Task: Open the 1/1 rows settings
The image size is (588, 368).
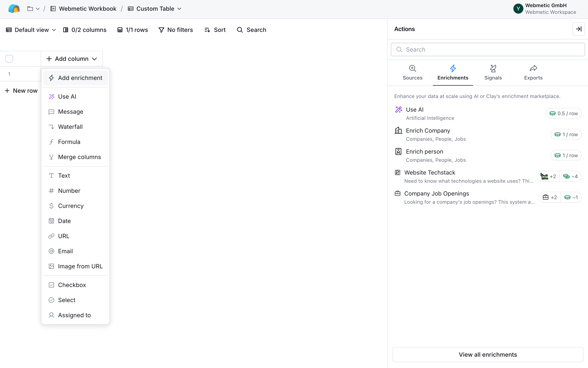Action: [133, 30]
